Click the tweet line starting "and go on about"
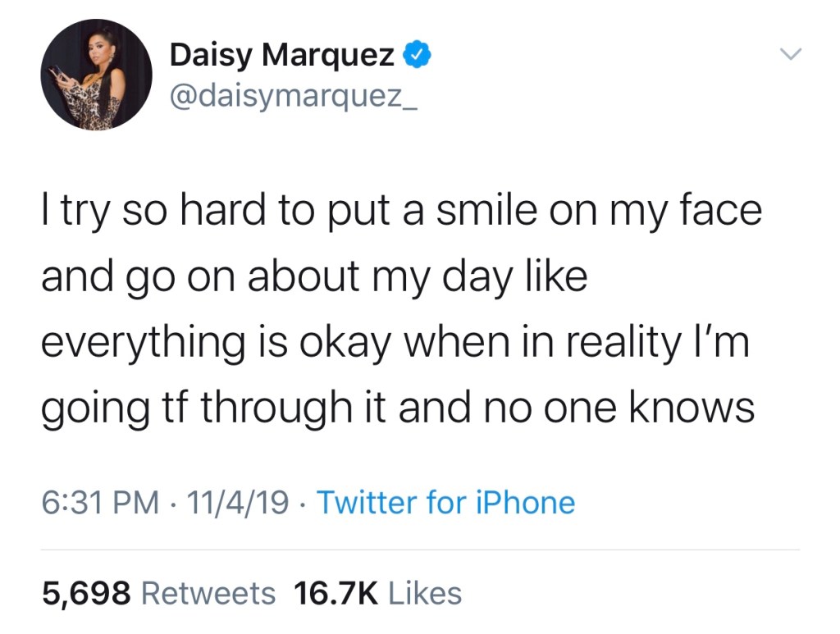 (315, 276)
